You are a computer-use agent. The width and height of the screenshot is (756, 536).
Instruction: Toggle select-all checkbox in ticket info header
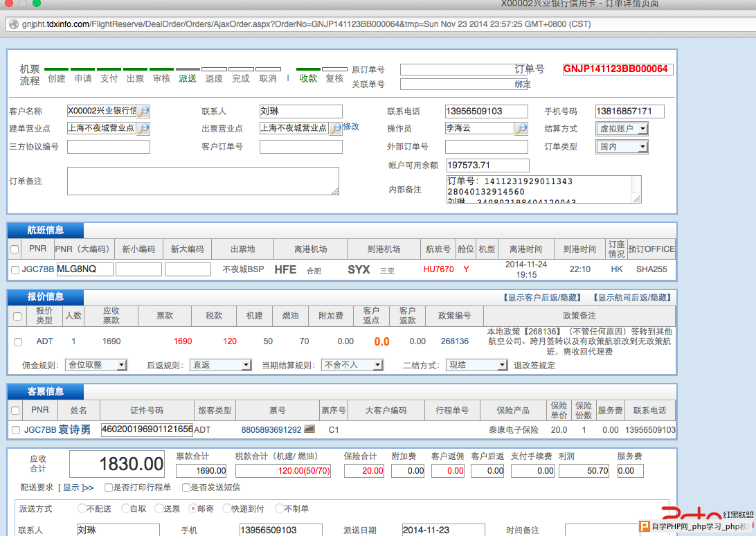coord(15,411)
